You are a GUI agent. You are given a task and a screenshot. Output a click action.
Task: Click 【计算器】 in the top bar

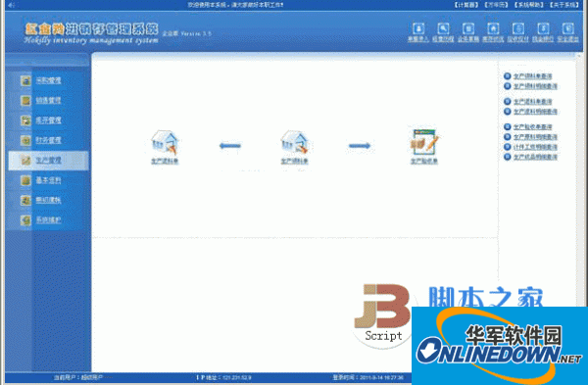[466, 5]
